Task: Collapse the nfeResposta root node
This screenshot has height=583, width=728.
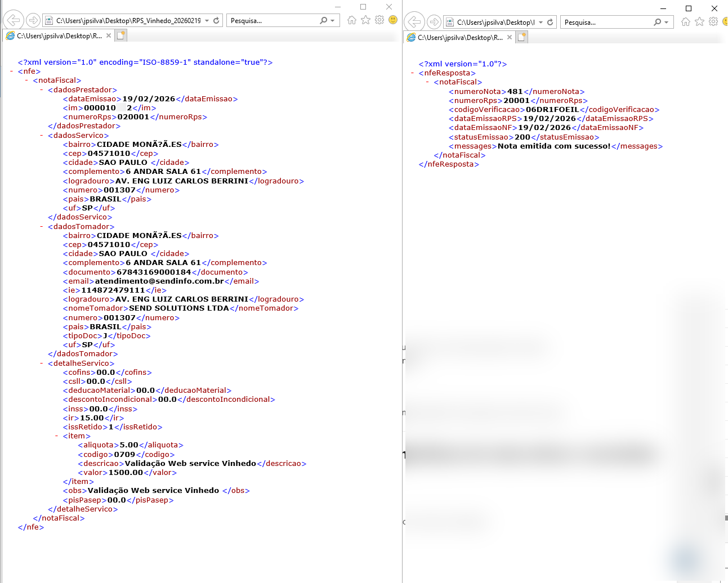Action: coord(413,73)
